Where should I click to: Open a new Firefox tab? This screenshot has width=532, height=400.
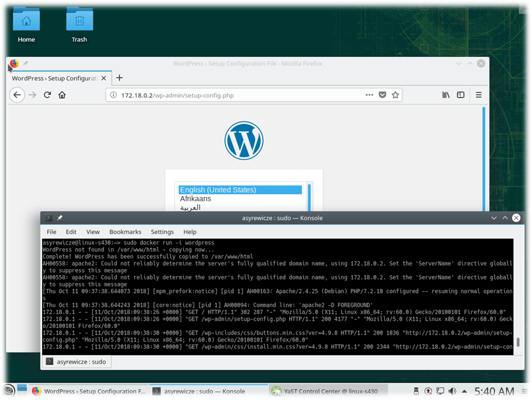click(120, 78)
